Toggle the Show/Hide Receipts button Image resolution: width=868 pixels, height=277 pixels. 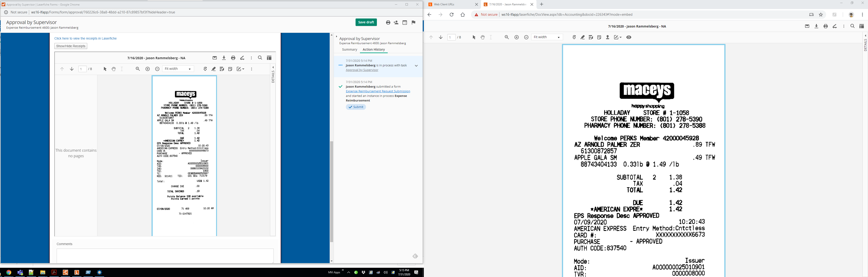point(71,46)
